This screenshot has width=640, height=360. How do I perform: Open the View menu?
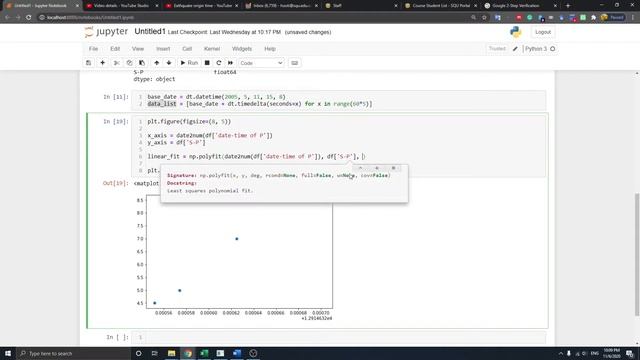[138, 49]
